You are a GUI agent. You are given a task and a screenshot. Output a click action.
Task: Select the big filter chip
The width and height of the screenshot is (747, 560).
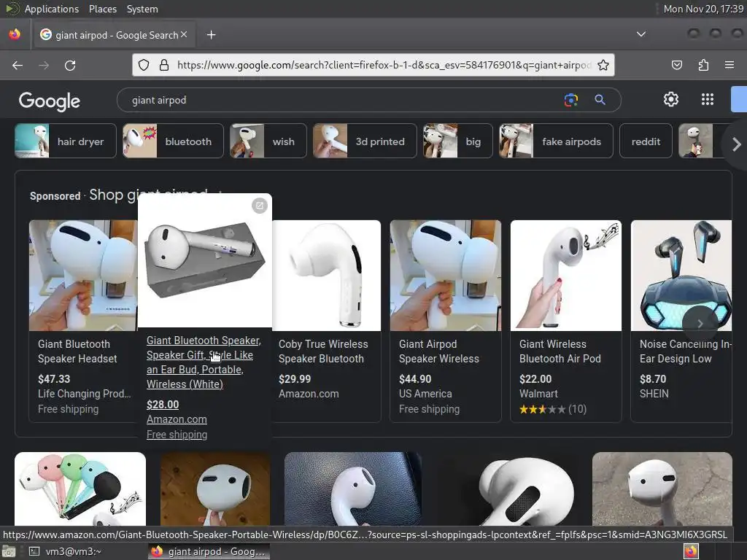click(x=458, y=141)
